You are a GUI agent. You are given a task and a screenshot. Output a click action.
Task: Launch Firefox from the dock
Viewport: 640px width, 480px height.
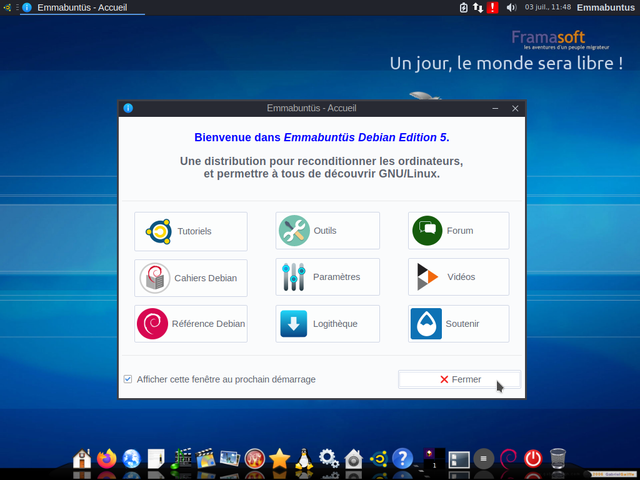[107, 459]
